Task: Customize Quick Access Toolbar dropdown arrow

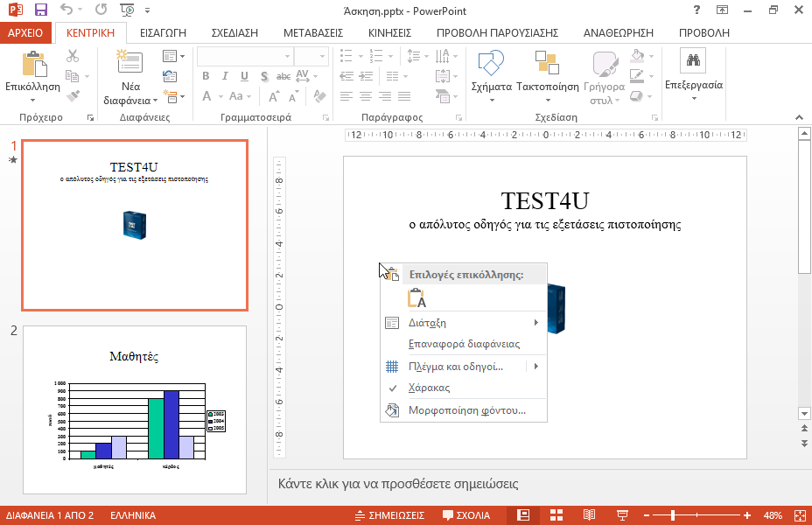Action: (x=148, y=10)
